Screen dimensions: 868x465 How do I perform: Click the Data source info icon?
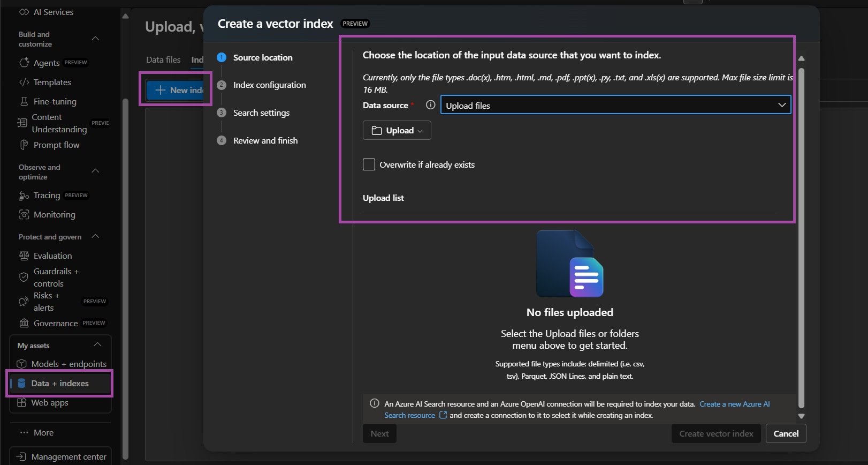click(430, 105)
